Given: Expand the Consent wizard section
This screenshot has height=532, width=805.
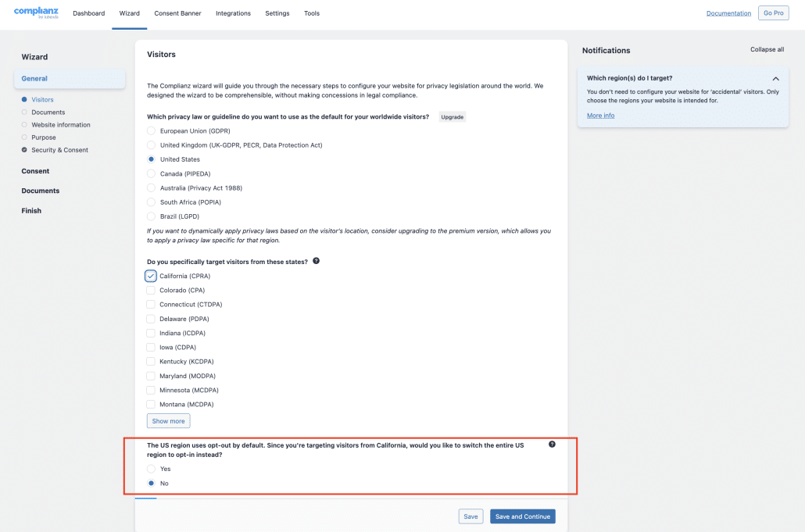Looking at the screenshot, I should point(35,171).
